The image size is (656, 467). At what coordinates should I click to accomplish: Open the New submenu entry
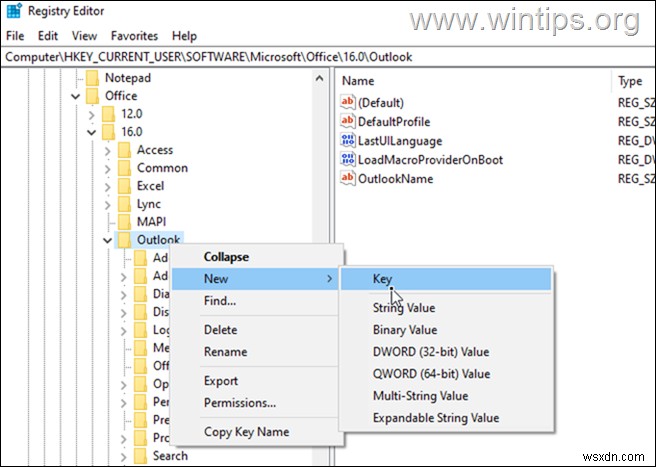tap(257, 279)
